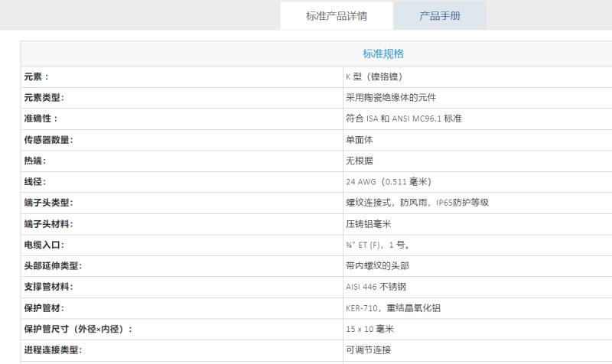Screen dimensions: 612x364
Task: Select the 元素 row label
Action: tap(37, 76)
